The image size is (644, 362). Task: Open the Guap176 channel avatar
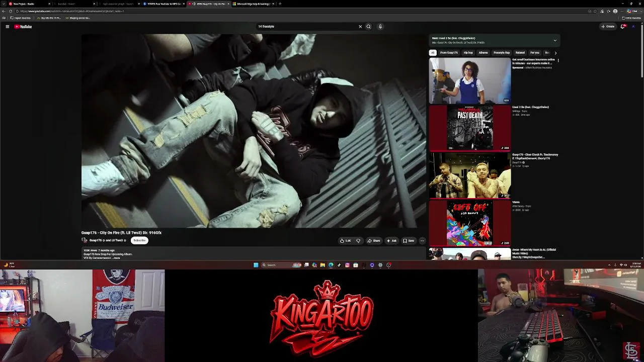85,240
